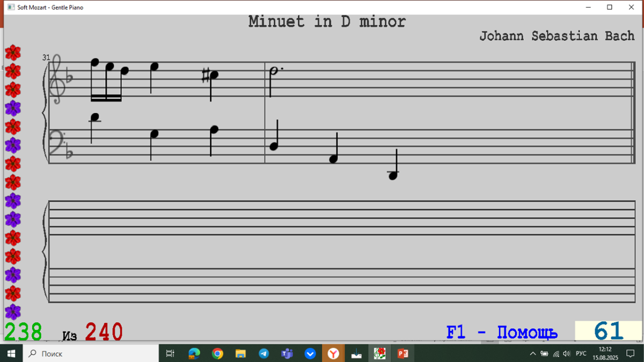Image resolution: width=644 pixels, height=362 pixels.
Task: Click the Soft Mozart window icon in the title bar
Action: pyautogui.click(x=11, y=8)
